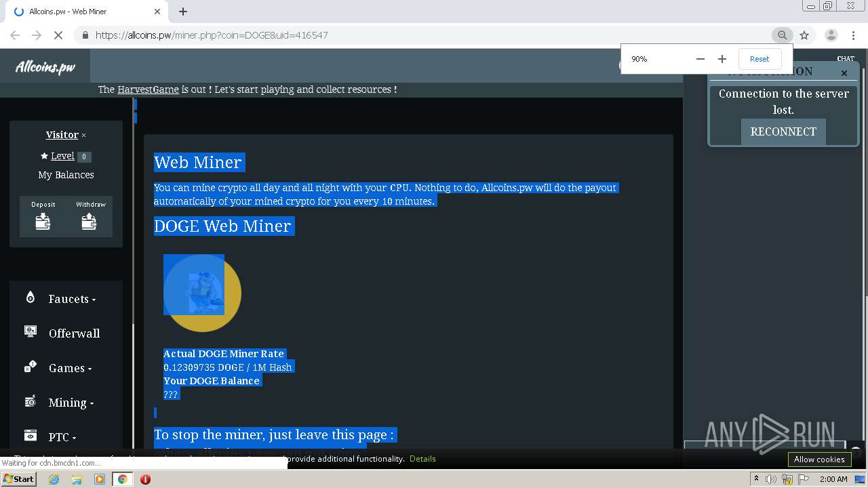Click the taskbar clock showing 2:00 AM
Viewport: 868px width, 488px height.
click(833, 479)
